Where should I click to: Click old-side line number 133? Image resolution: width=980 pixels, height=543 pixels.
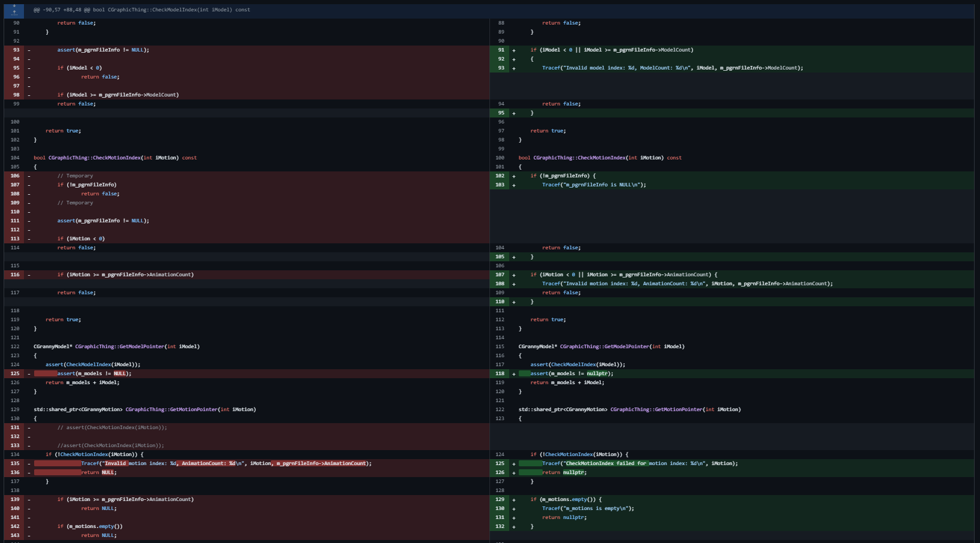(x=15, y=445)
